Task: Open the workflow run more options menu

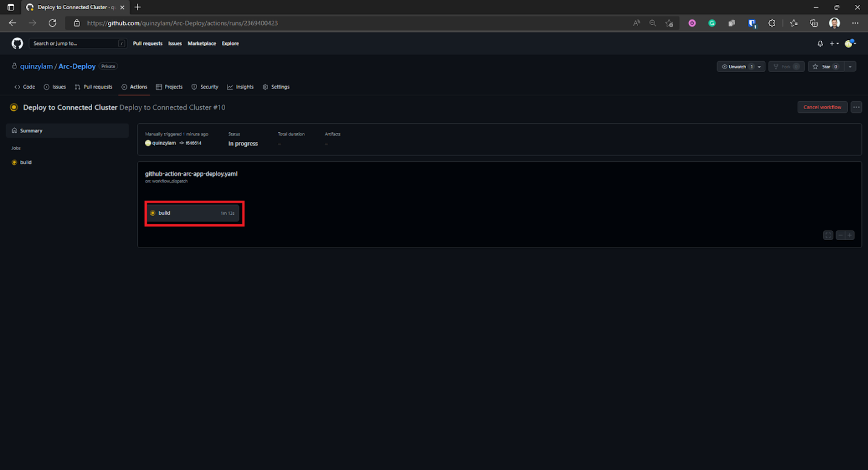Action: click(856, 107)
